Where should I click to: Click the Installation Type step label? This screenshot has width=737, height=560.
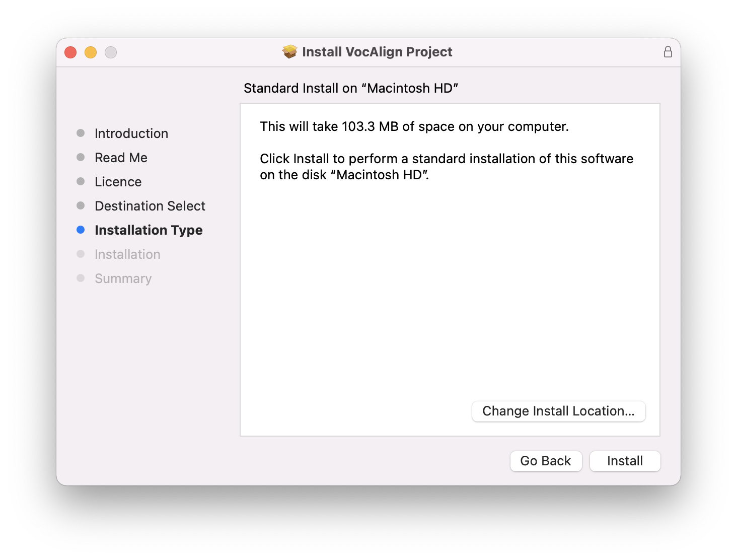(149, 230)
